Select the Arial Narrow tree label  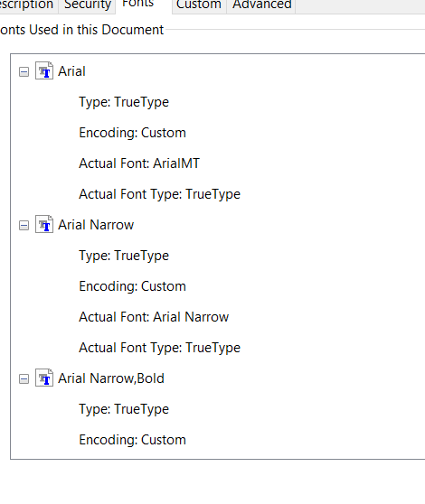(x=96, y=225)
